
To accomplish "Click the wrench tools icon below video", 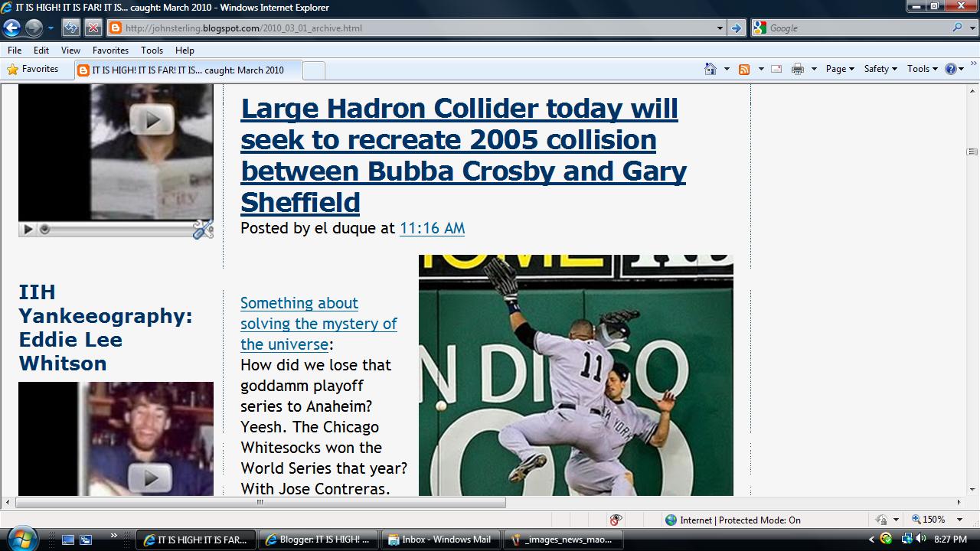I will point(203,229).
